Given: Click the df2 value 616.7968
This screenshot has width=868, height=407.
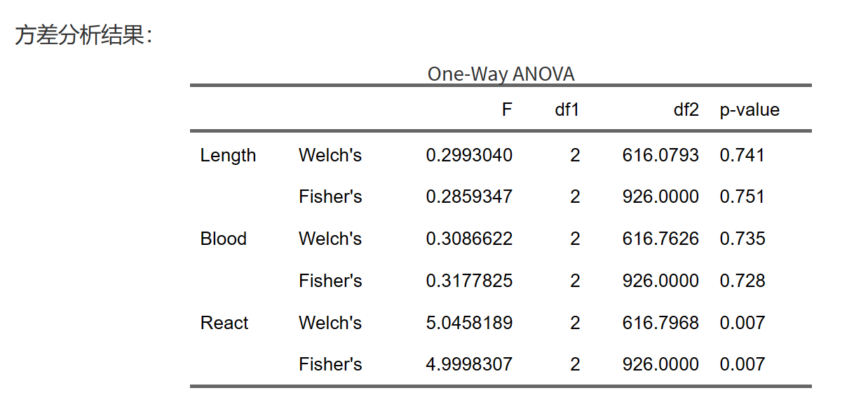Looking at the screenshot, I should [x=660, y=323].
